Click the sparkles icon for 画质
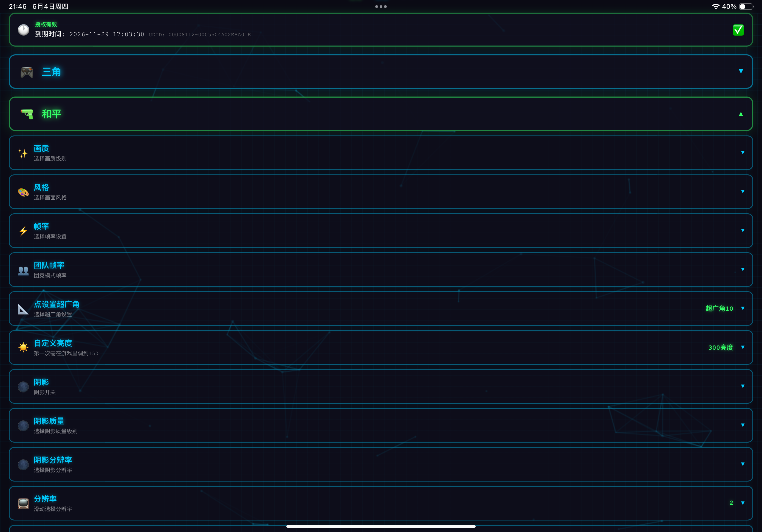 coord(23,153)
